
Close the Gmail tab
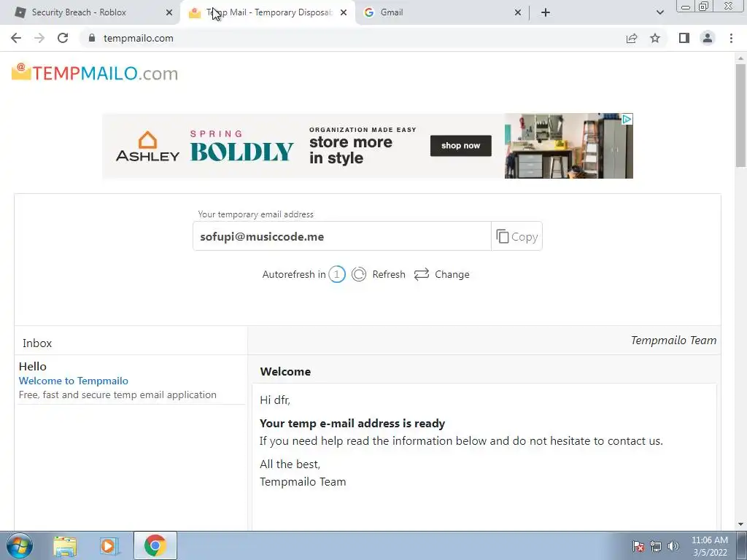click(518, 12)
